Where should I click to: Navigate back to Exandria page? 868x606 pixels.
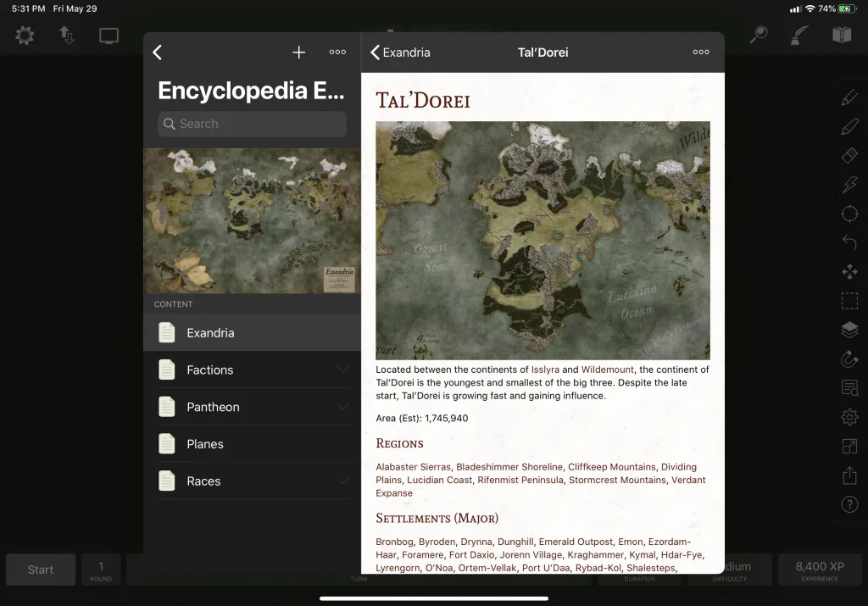point(400,53)
